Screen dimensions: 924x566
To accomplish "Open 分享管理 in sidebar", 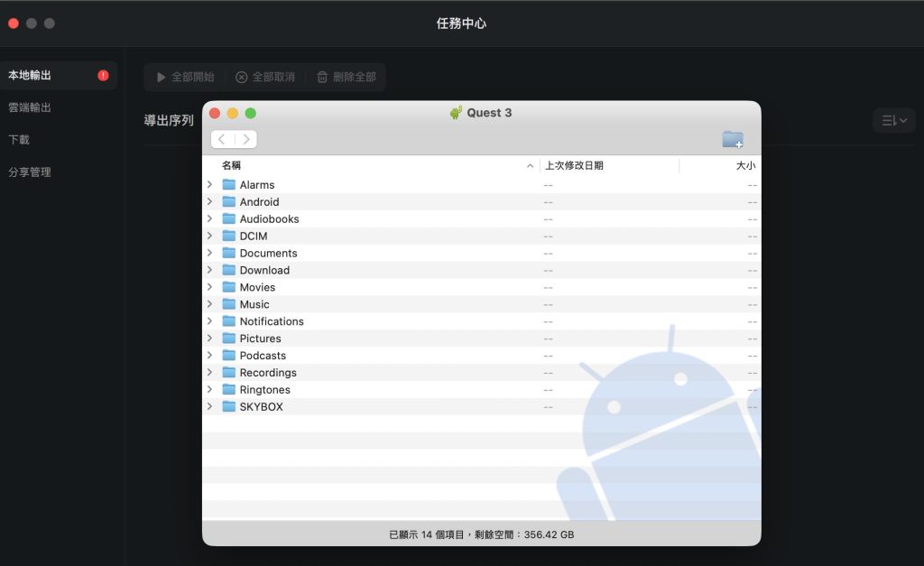I will [x=30, y=172].
